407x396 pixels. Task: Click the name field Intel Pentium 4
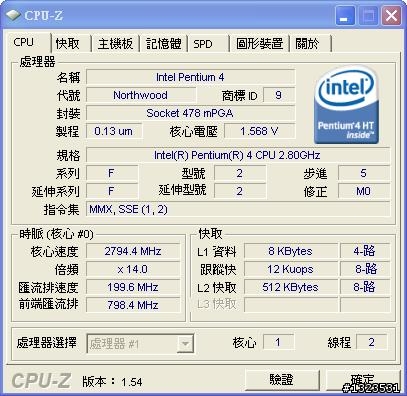191,77
